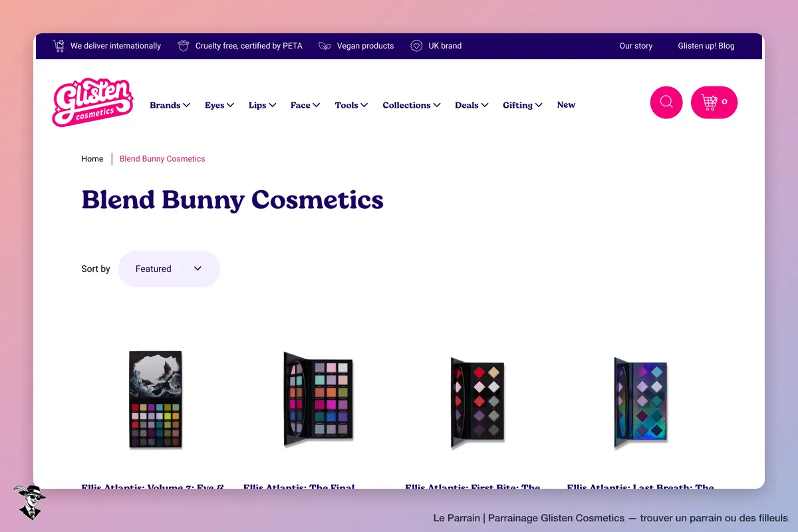Click 'Cruelty free, certified by PETA' text
The image size is (798, 532).
pyautogui.click(x=249, y=46)
